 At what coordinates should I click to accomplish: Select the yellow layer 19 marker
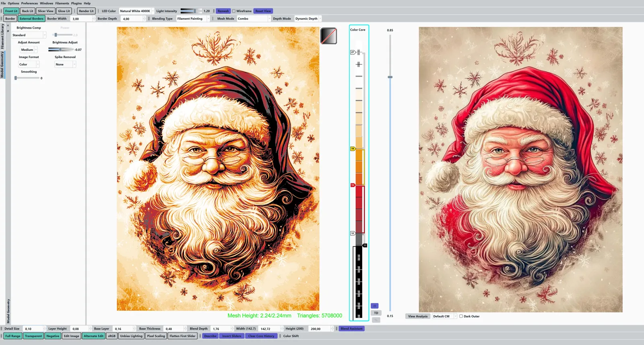point(353,149)
